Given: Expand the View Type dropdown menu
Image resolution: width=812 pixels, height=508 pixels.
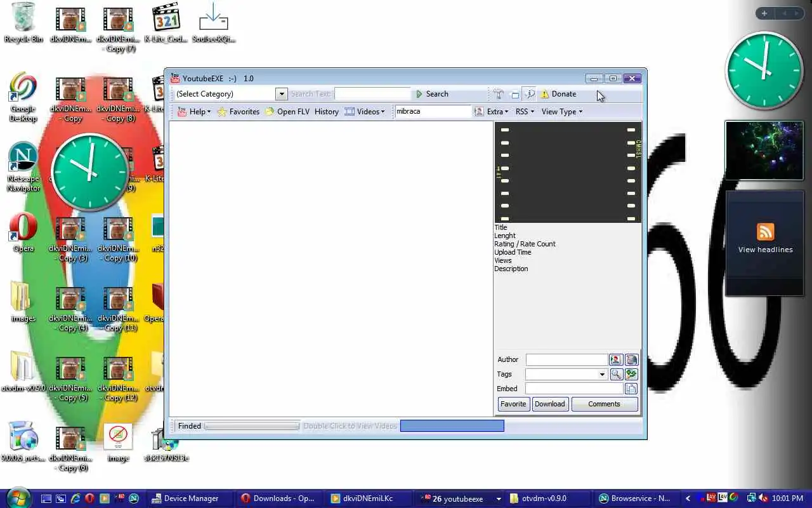Looking at the screenshot, I should pyautogui.click(x=561, y=112).
